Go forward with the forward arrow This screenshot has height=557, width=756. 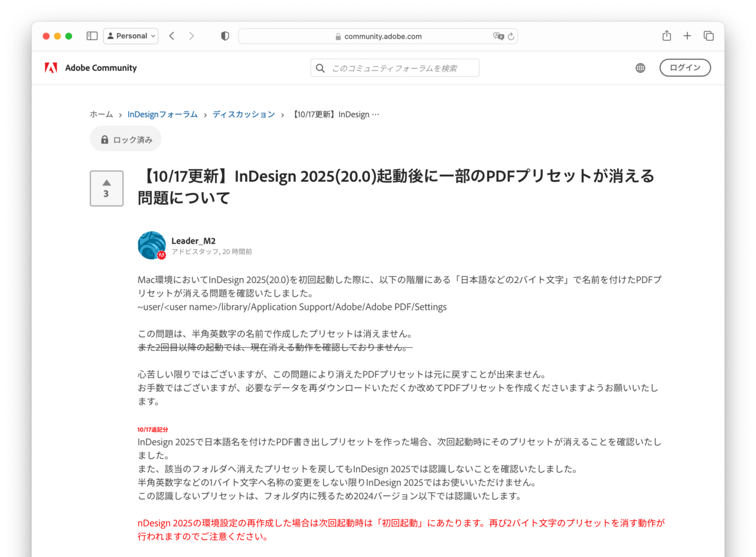pyautogui.click(x=191, y=36)
